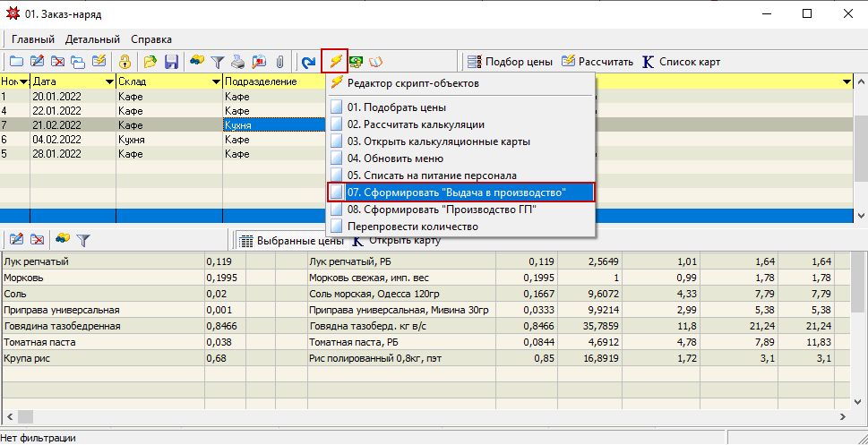Click the funnel filter icon in top toolbar
Image resolution: width=868 pixels, height=445 pixels.
click(217, 62)
